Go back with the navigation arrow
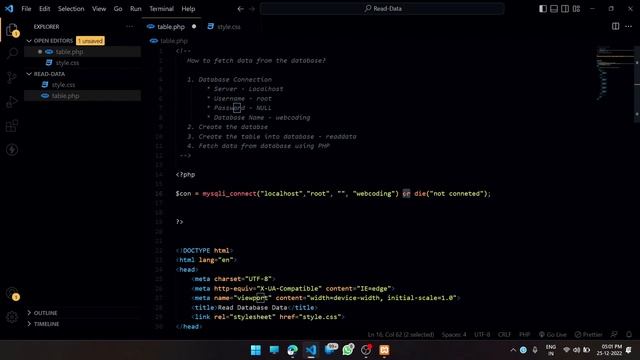Screen dimensions: 640x360 click(x=240, y=9)
